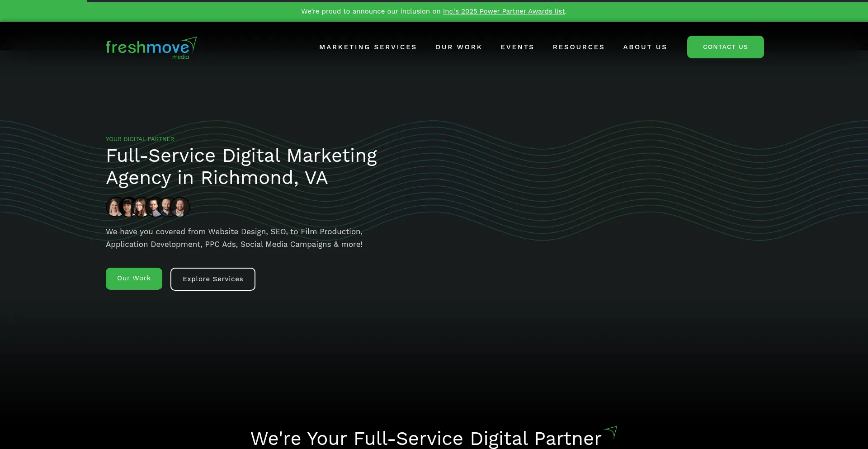Expand the Resources navigation menu
The image size is (868, 449).
tap(579, 47)
